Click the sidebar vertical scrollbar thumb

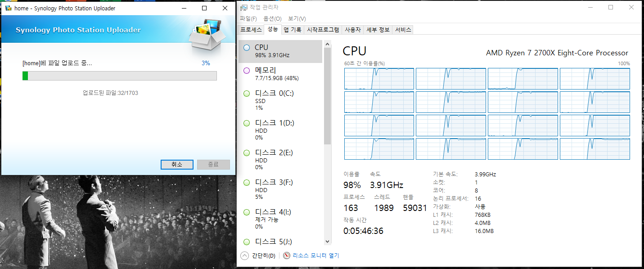click(x=327, y=96)
